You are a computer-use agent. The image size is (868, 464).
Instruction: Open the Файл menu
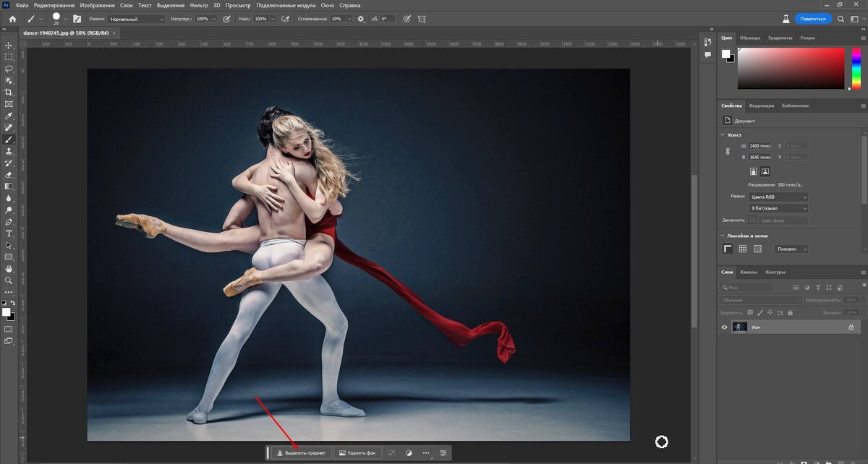point(22,5)
